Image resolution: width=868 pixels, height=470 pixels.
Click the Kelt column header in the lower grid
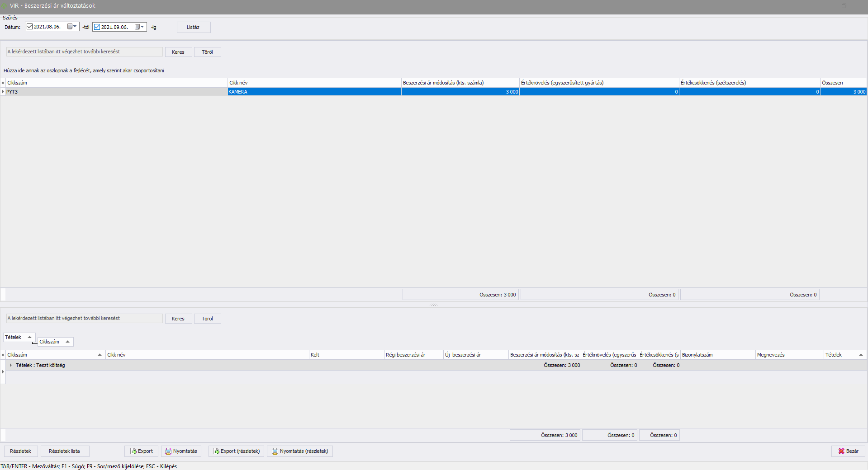click(x=346, y=355)
